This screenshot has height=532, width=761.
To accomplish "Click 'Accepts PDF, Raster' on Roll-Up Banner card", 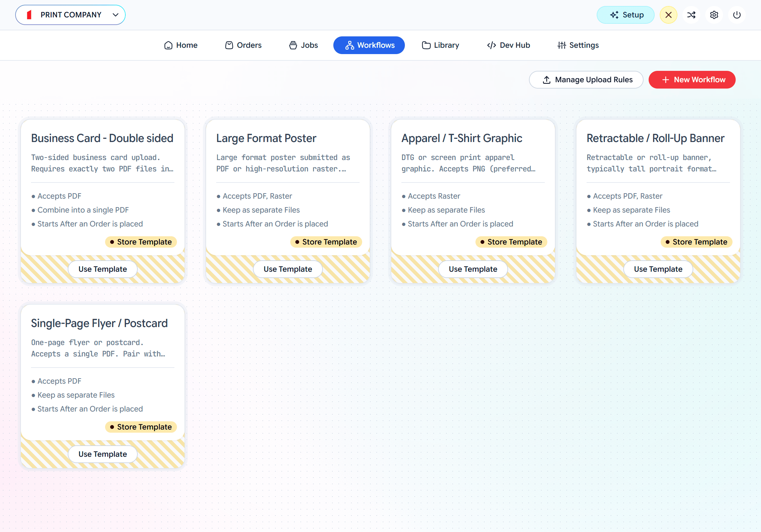I will coord(627,196).
